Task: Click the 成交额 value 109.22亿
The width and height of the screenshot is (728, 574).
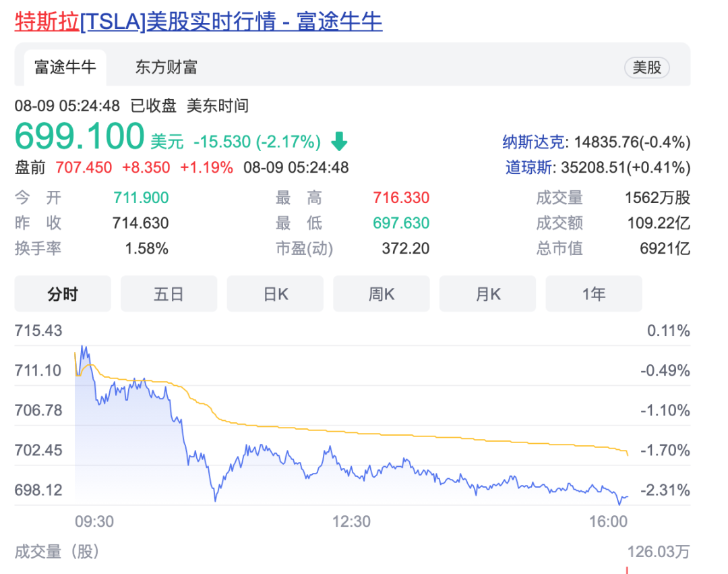Action: click(659, 223)
